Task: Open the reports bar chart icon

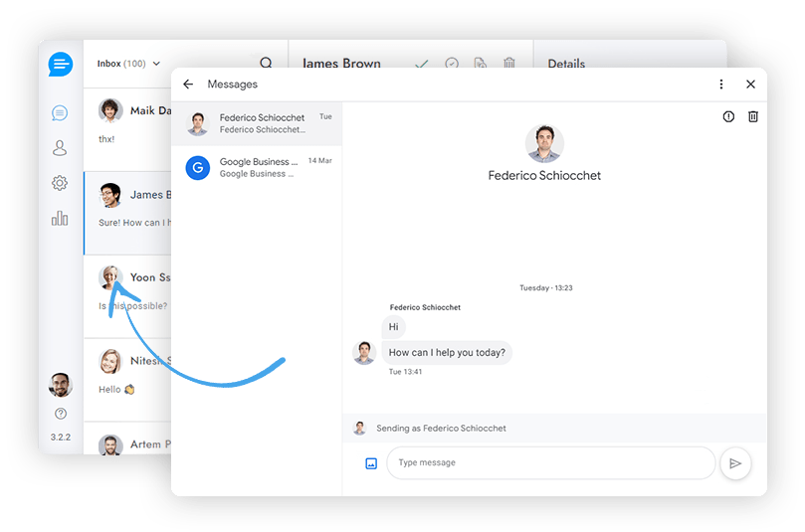Action: (60, 218)
